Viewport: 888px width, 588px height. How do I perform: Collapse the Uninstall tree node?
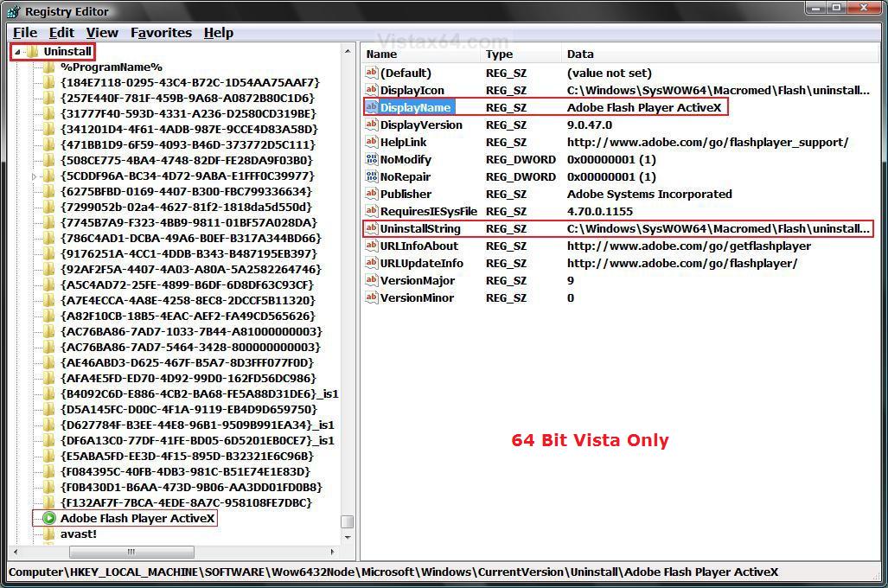[18, 52]
